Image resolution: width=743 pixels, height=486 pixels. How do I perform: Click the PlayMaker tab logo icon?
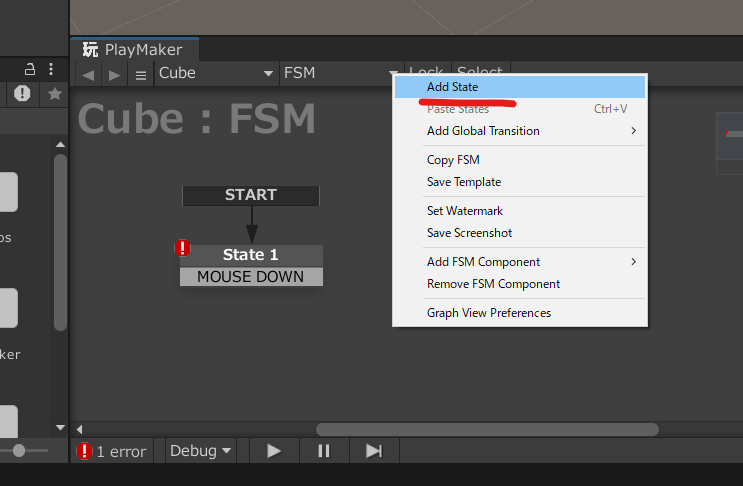pos(90,49)
